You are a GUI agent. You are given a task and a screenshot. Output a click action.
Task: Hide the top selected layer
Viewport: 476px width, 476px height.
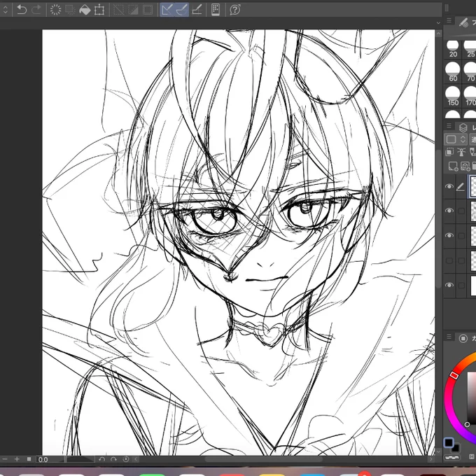449,186
